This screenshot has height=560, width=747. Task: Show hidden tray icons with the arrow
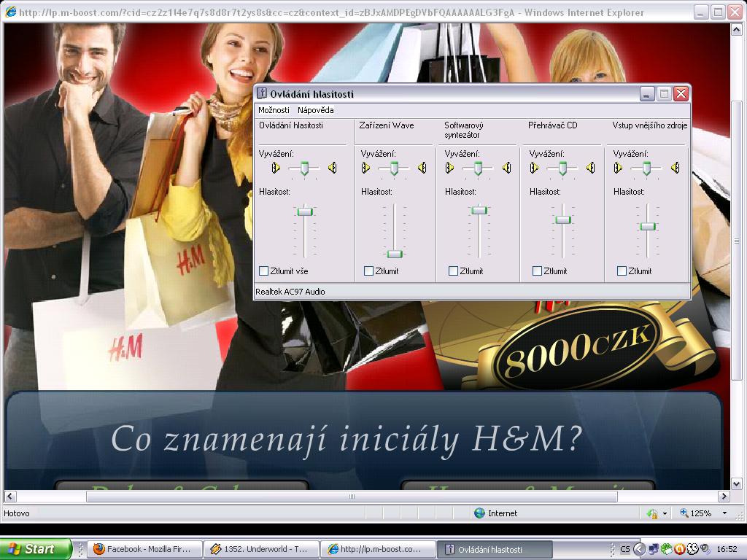click(640, 549)
